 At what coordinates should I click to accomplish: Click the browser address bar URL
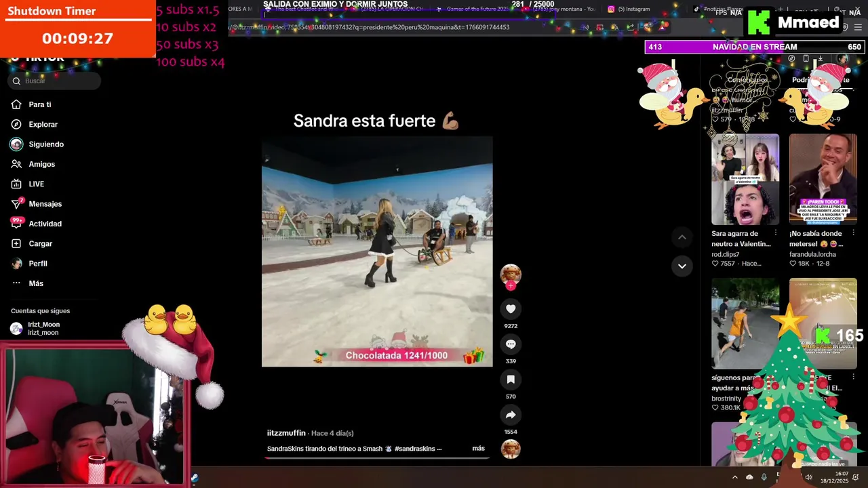click(x=370, y=27)
